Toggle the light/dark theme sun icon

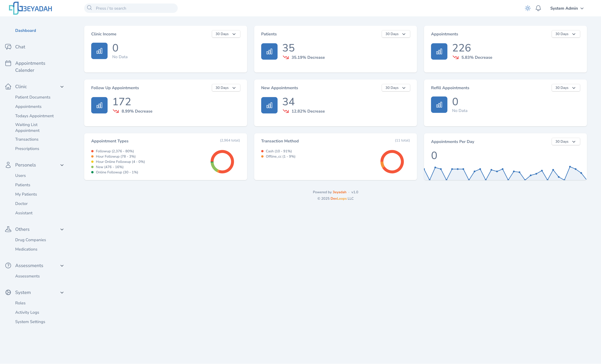pos(528,8)
